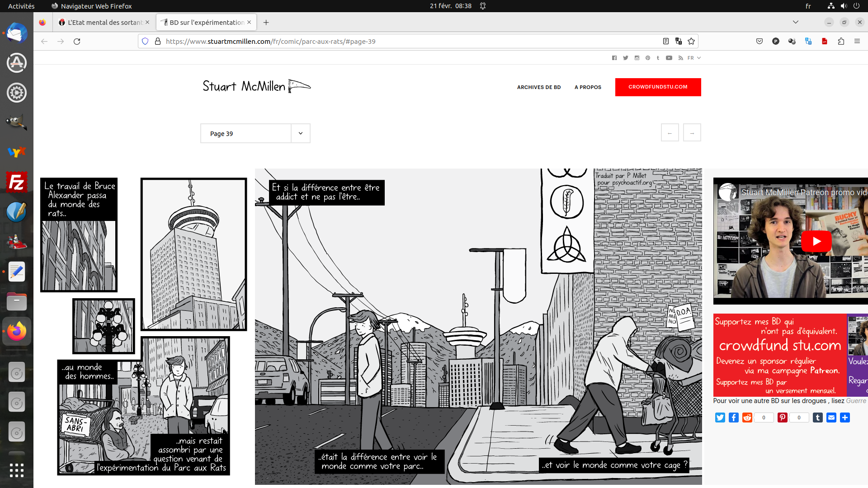
Task: Open the new tab plus button
Action: tap(266, 22)
